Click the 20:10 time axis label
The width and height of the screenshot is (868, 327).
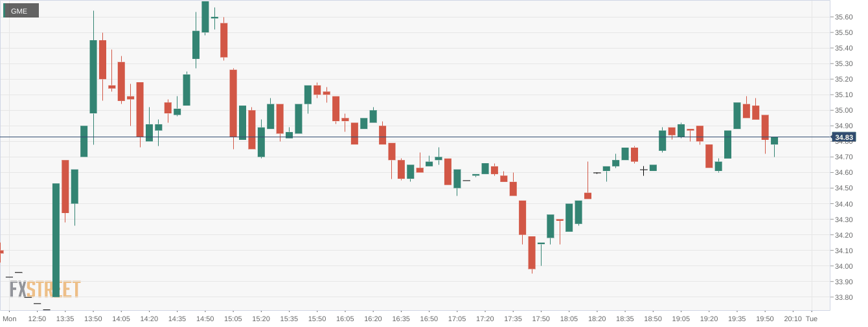click(793, 319)
